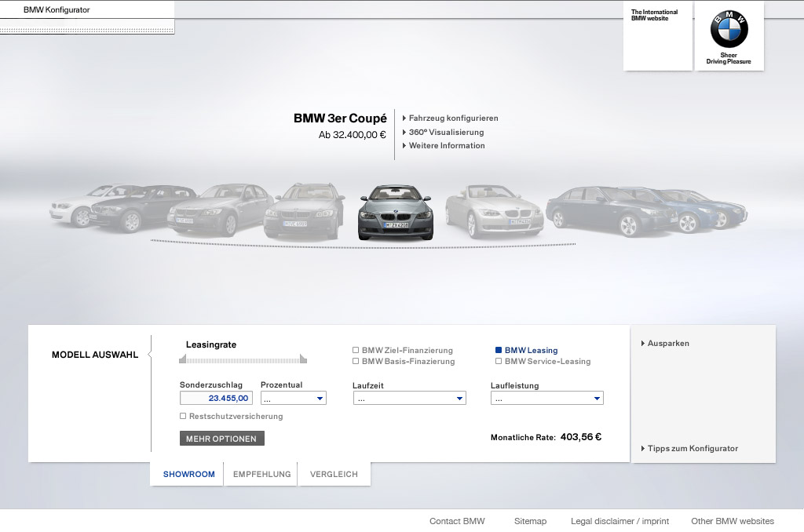Check BMW Basis-Finazierung option

point(356,361)
